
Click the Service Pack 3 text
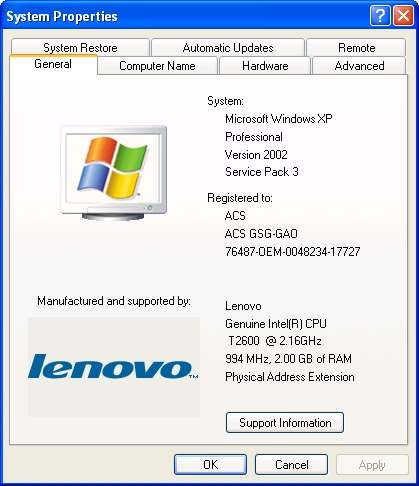262,172
